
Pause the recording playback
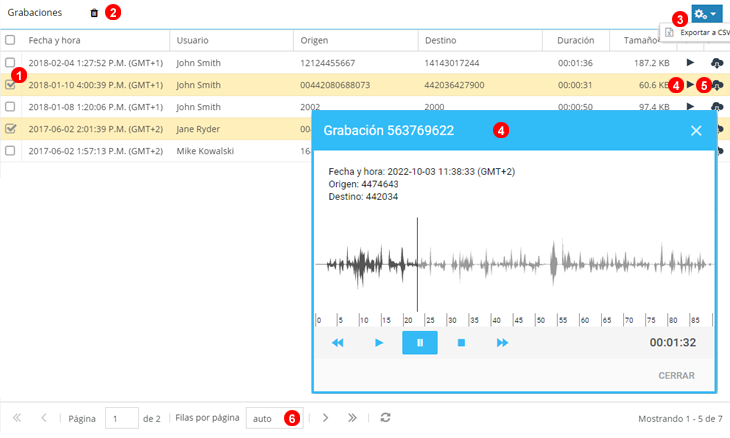tap(420, 343)
